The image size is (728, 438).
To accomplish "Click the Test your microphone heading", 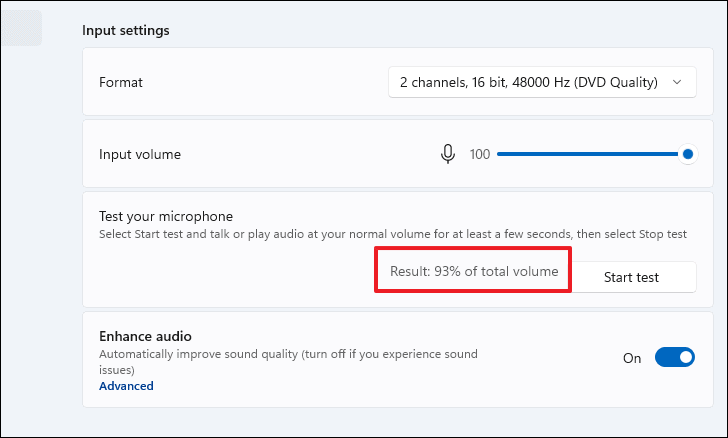I will point(165,216).
